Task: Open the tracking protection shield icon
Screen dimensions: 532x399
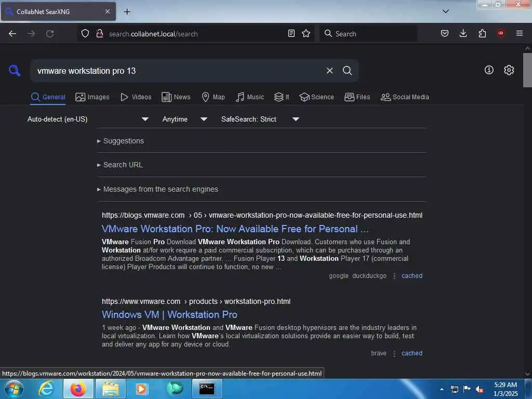Action: coord(85,33)
